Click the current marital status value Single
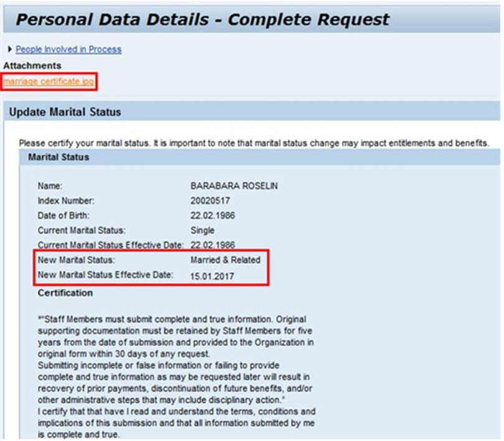 point(202,230)
